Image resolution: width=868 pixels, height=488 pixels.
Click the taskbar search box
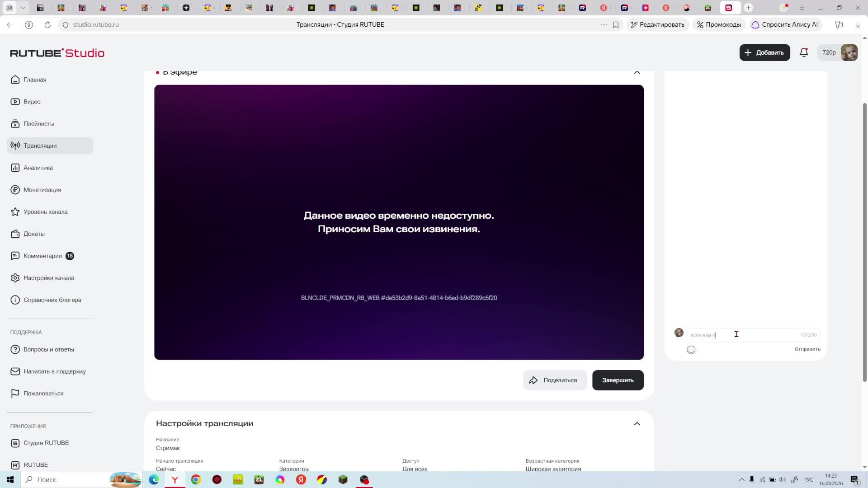pyautogui.click(x=81, y=479)
